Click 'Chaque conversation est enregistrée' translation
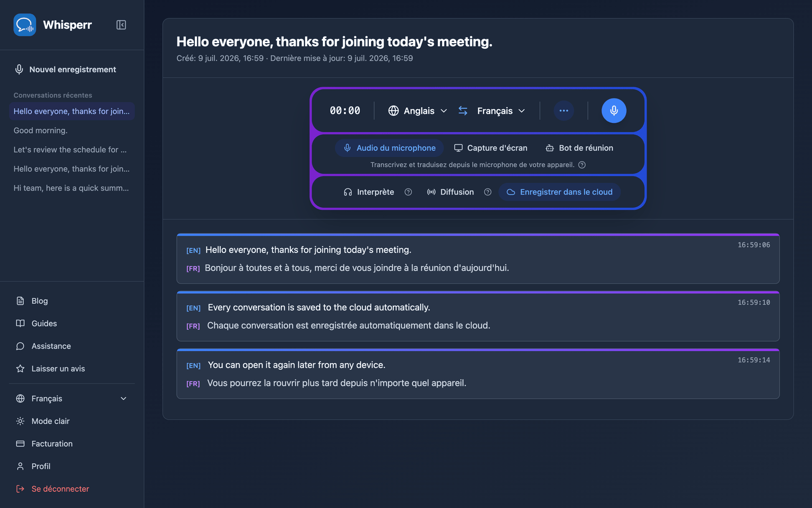Image resolution: width=812 pixels, height=508 pixels. click(x=349, y=325)
